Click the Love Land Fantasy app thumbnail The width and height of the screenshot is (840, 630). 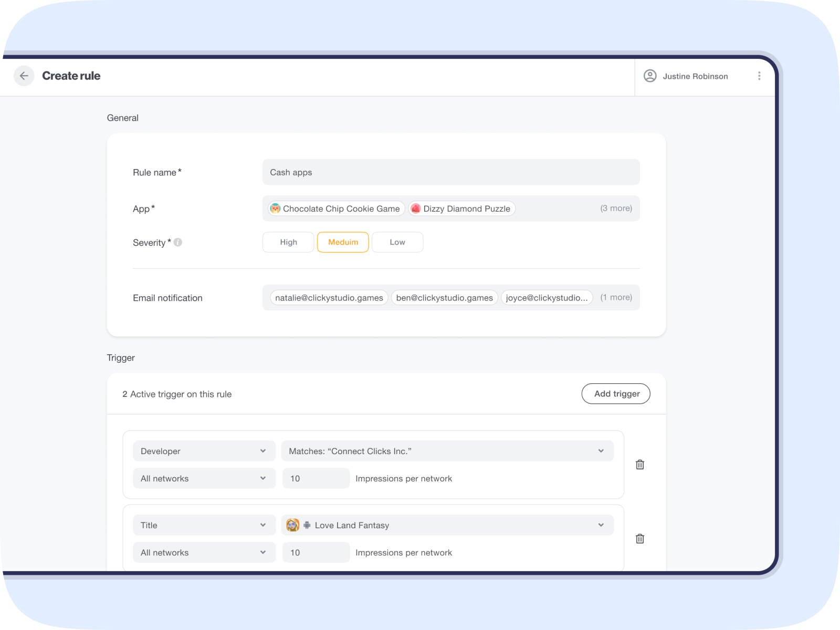pos(293,525)
